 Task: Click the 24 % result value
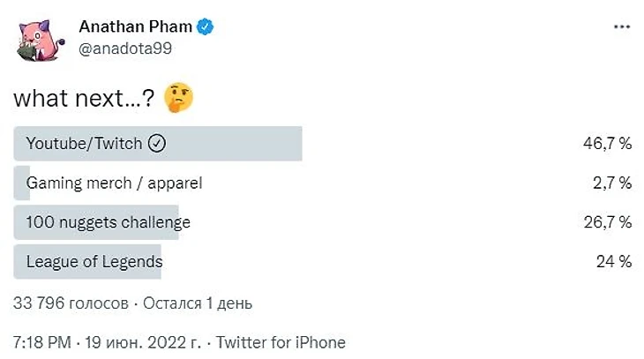613,261
